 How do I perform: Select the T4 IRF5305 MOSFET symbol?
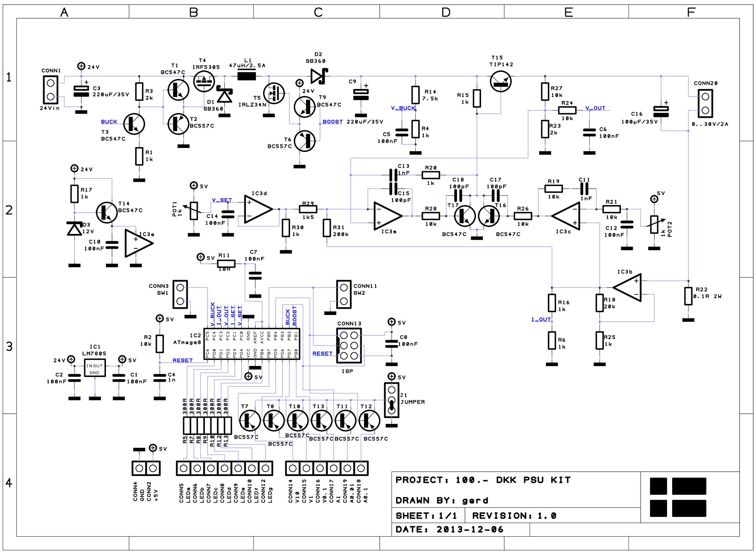pos(204,82)
